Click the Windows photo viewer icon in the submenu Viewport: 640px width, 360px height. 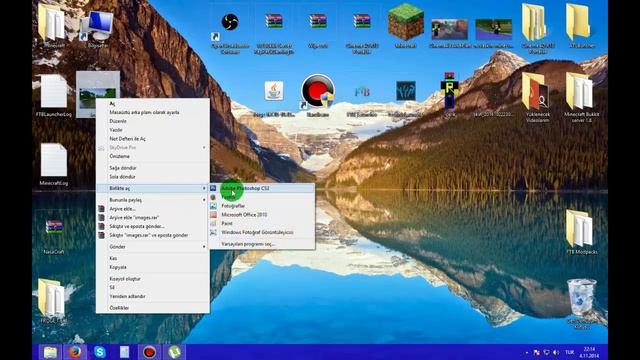213,232
